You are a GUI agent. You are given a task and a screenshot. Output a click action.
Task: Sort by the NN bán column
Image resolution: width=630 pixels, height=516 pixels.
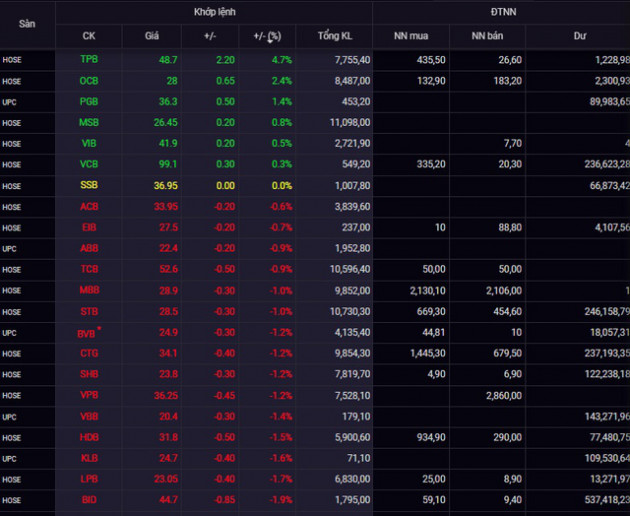click(487, 36)
